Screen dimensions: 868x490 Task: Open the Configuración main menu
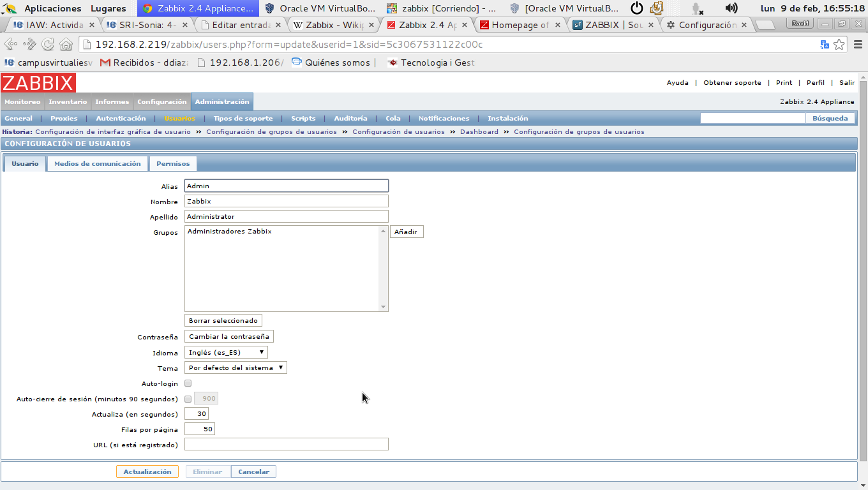tap(161, 102)
